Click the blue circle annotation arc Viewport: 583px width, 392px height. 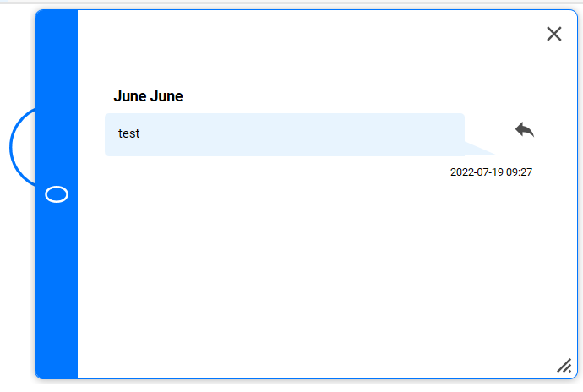pos(22,147)
